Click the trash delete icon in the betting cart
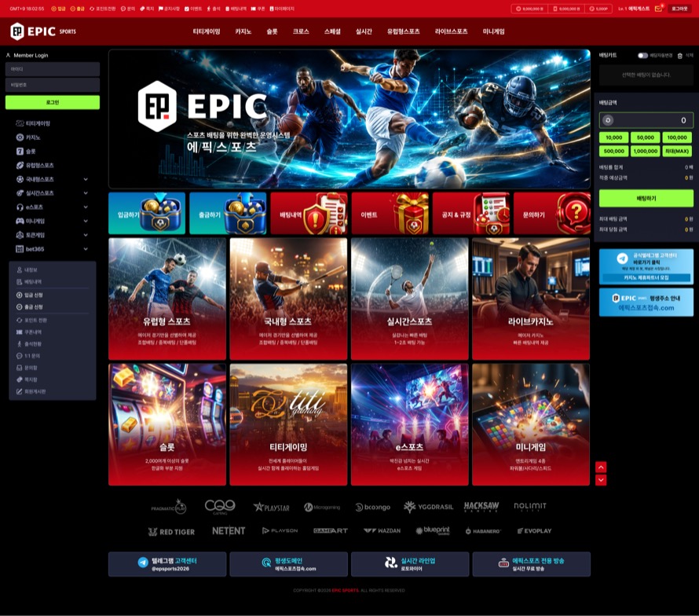699x616 pixels. [x=680, y=56]
